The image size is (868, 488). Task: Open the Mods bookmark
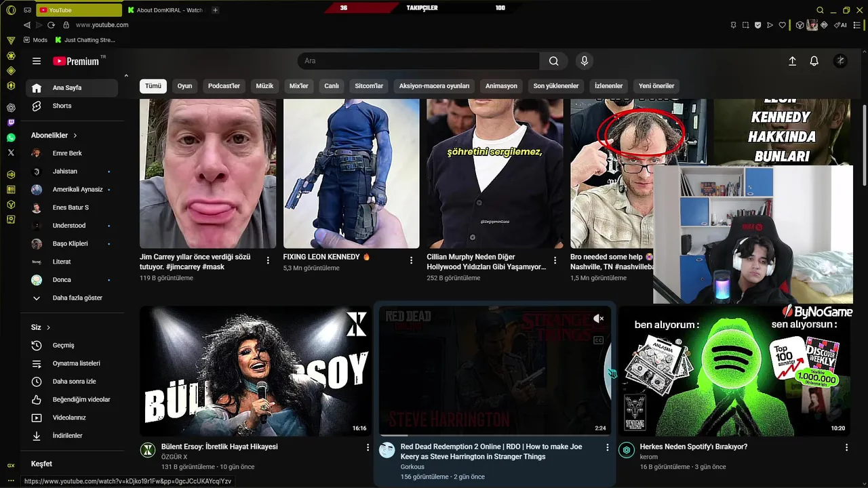coord(35,40)
